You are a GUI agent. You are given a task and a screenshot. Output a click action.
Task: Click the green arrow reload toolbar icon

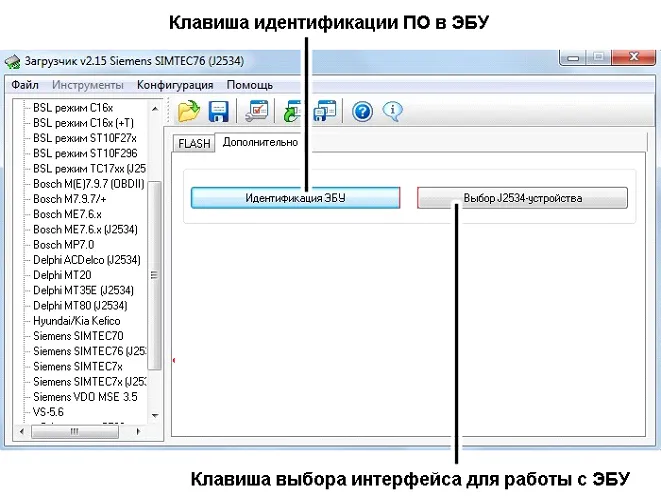[292, 111]
